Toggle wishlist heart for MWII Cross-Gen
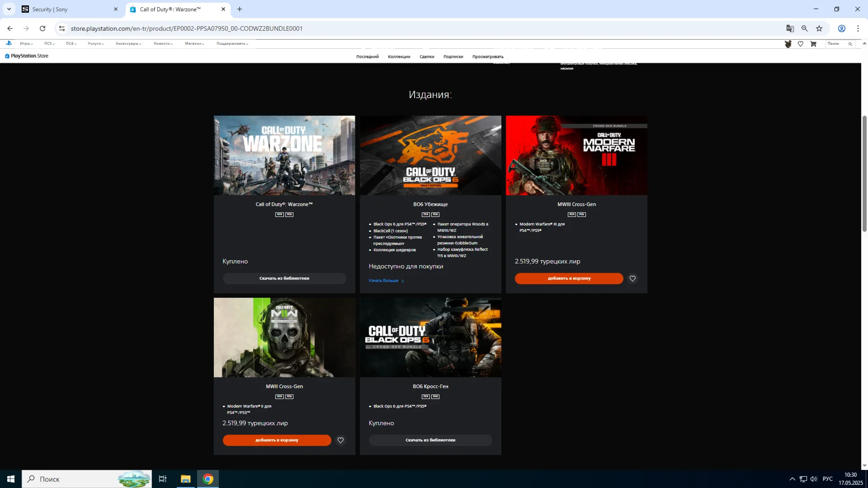This screenshot has width=868, height=488. (340, 440)
